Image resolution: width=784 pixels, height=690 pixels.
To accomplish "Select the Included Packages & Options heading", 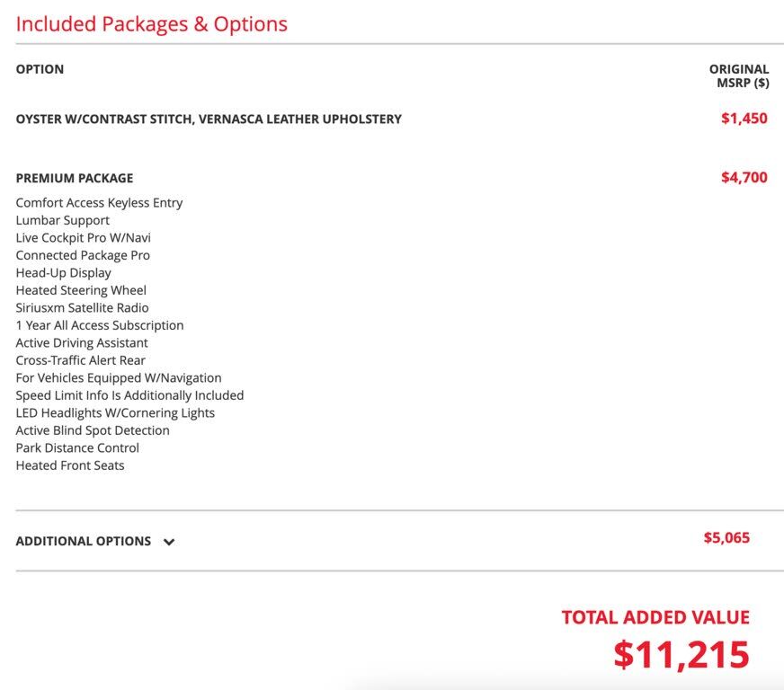I will [x=152, y=24].
